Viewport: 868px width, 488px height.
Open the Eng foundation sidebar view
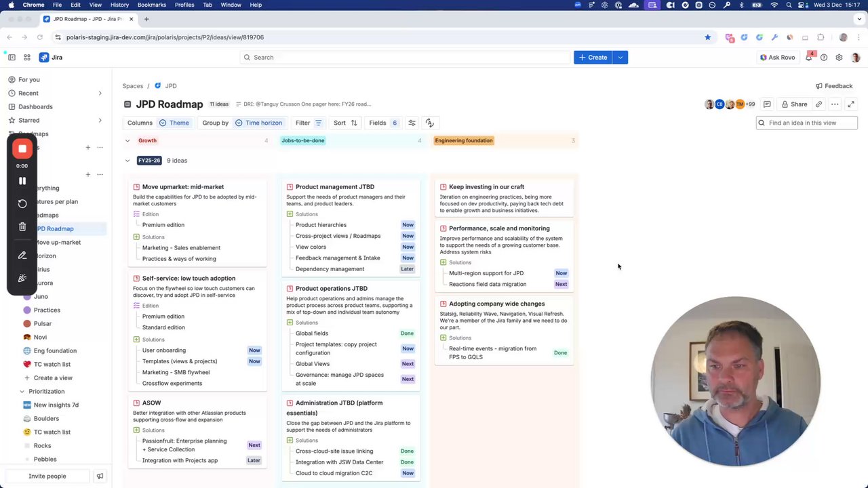[56, 350]
